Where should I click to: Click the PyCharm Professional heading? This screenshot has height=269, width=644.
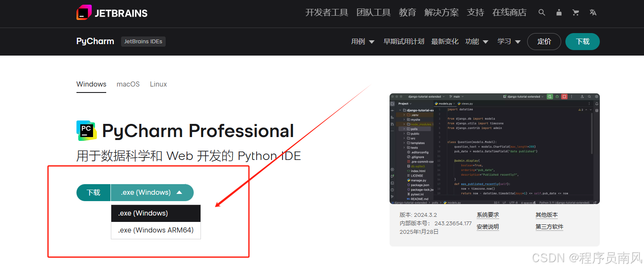(198, 131)
